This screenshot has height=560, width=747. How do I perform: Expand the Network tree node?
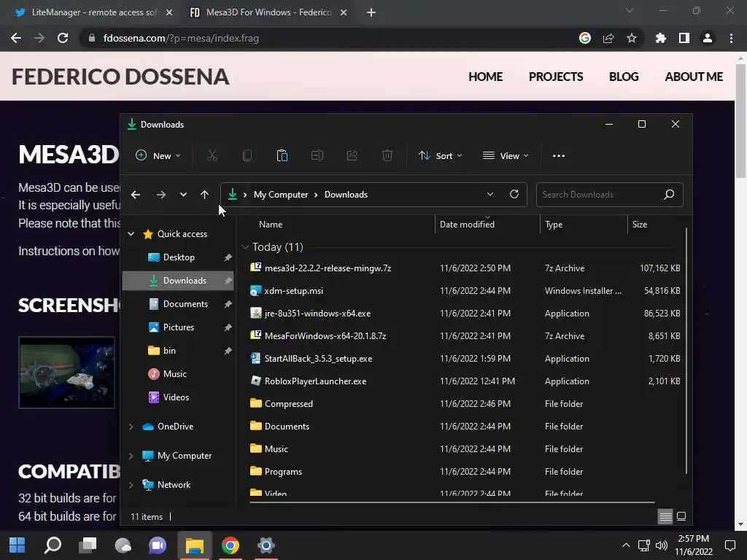(x=131, y=485)
